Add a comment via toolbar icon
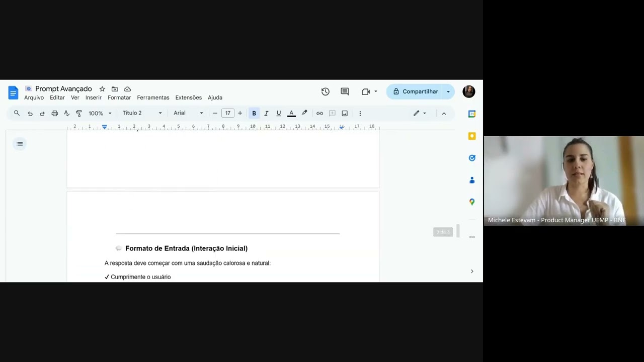Viewport: 644px width, 362px height. 332,113
